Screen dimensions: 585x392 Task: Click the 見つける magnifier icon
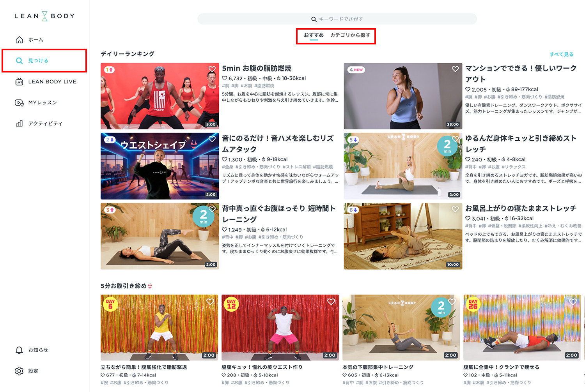point(19,61)
